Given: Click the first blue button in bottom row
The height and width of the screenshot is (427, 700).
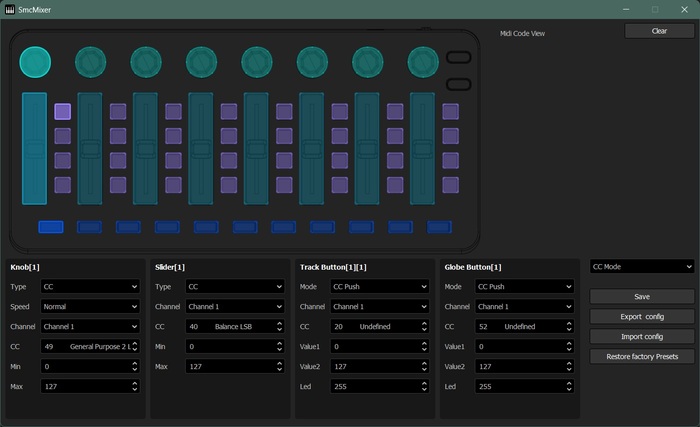Looking at the screenshot, I should click(51, 227).
